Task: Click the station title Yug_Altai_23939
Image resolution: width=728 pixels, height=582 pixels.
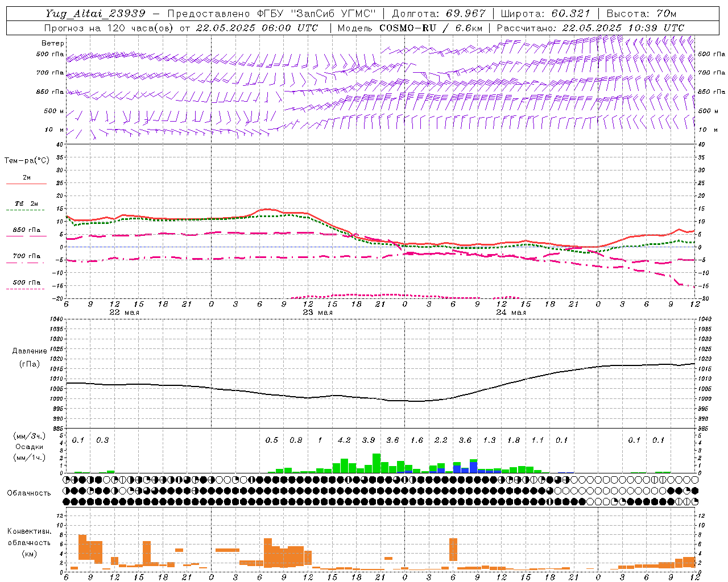Action: click(x=96, y=14)
